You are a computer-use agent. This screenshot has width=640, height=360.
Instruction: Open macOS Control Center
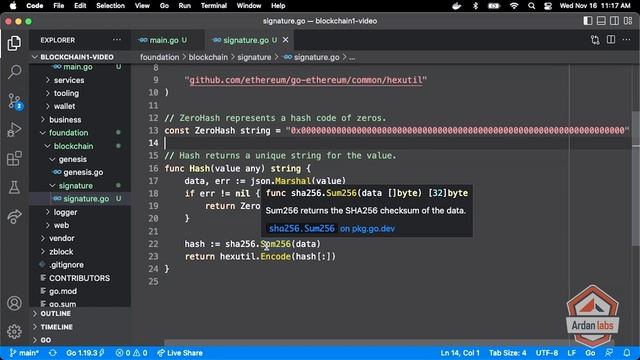coord(548,6)
